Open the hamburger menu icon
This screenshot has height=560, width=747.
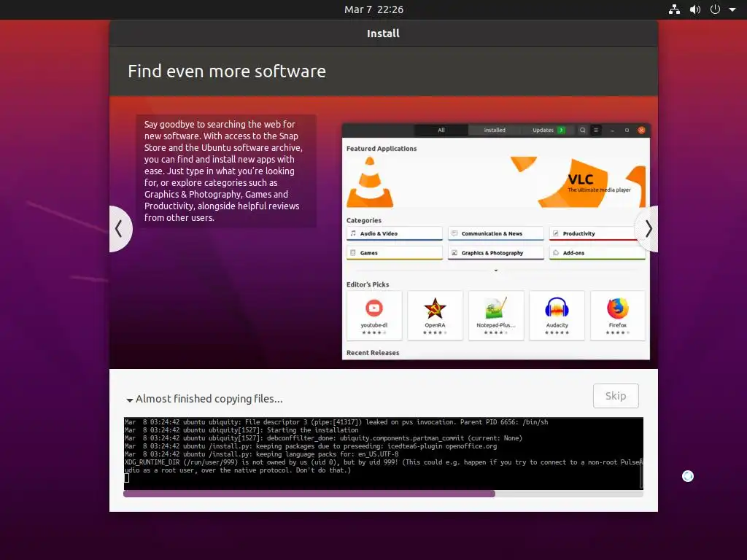click(x=595, y=130)
